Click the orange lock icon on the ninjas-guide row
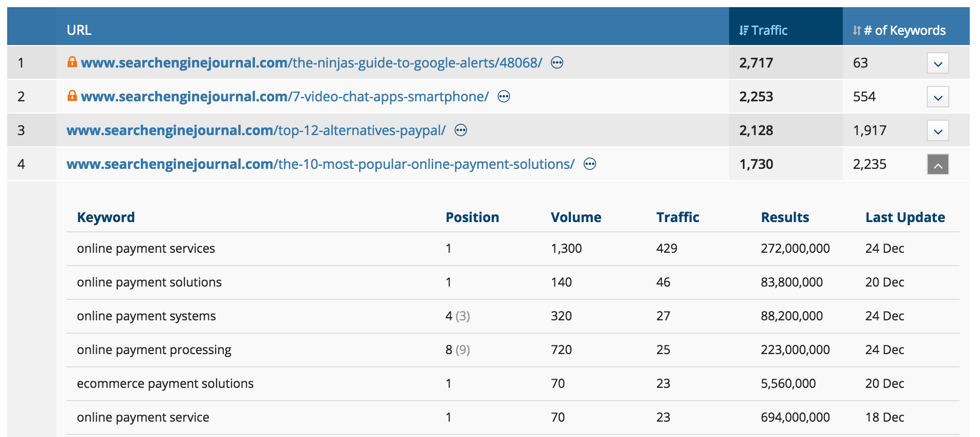Image resolution: width=980 pixels, height=437 pixels. coord(72,62)
